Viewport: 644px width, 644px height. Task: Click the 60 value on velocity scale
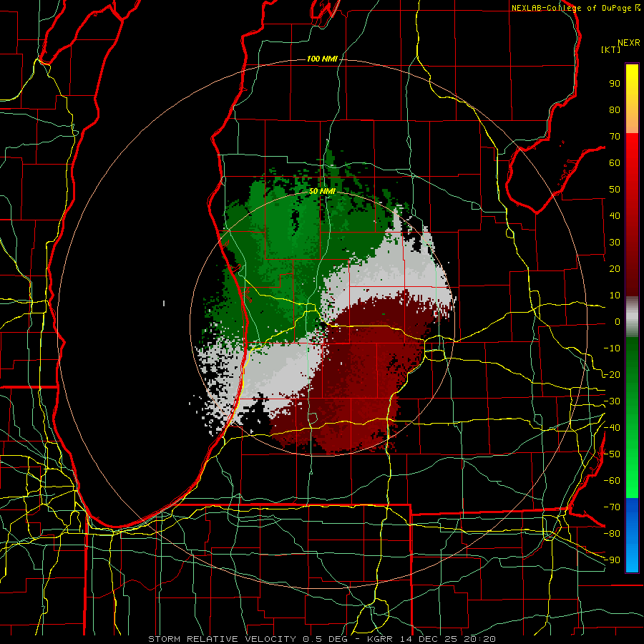(615, 163)
